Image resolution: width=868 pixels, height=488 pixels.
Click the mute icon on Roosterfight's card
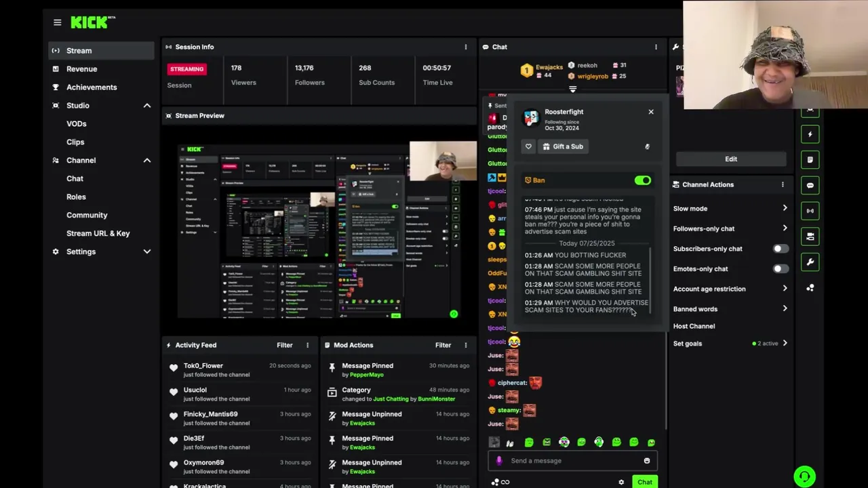(x=647, y=146)
